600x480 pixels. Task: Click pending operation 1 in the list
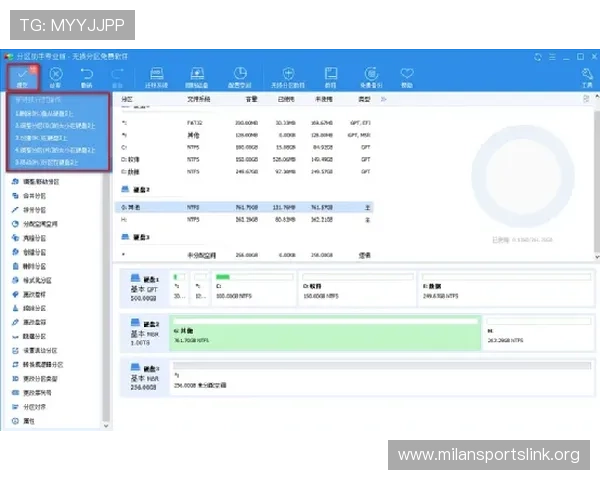point(44,113)
